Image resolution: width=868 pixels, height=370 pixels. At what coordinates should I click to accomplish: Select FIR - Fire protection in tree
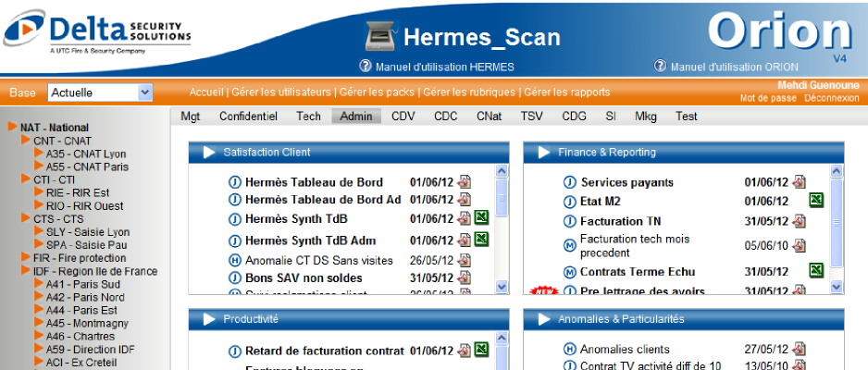coord(80,258)
